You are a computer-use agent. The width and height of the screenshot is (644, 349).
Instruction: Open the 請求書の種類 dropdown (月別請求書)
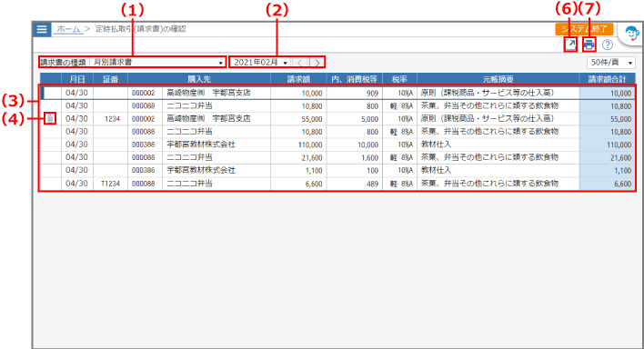point(157,63)
